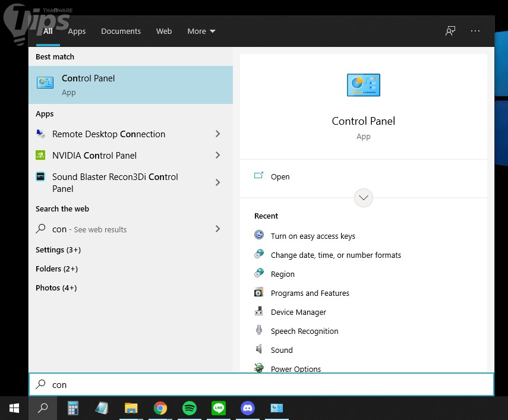508x420 pixels.
Task: Click the Programs and Features icon
Action: click(x=259, y=292)
